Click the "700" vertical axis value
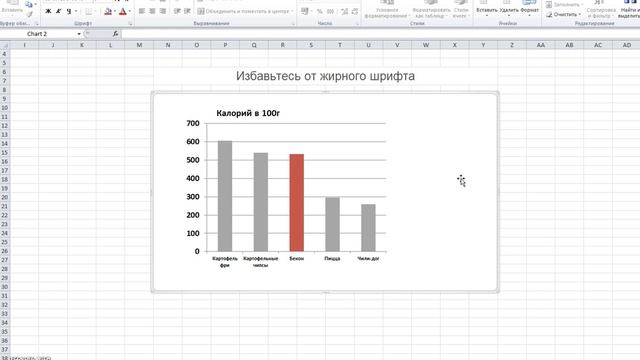 [x=193, y=123]
